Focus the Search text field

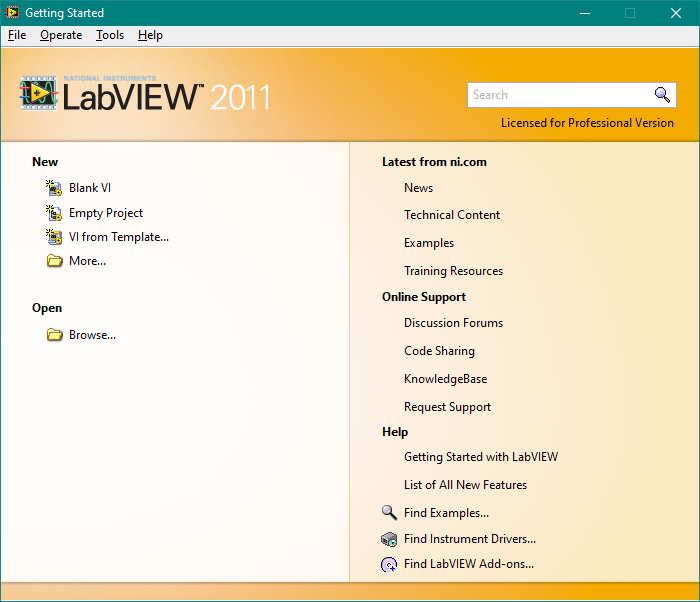coord(558,95)
